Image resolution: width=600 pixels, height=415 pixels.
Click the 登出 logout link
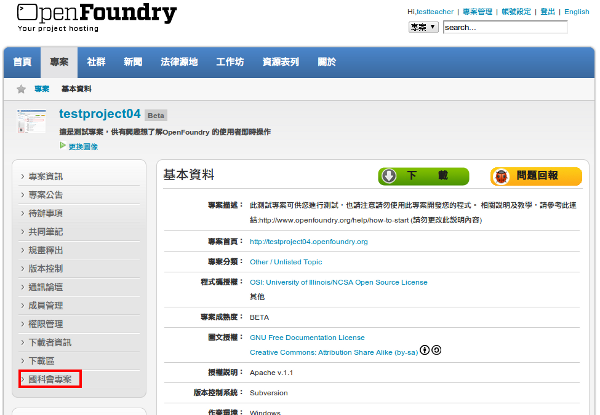[x=548, y=12]
